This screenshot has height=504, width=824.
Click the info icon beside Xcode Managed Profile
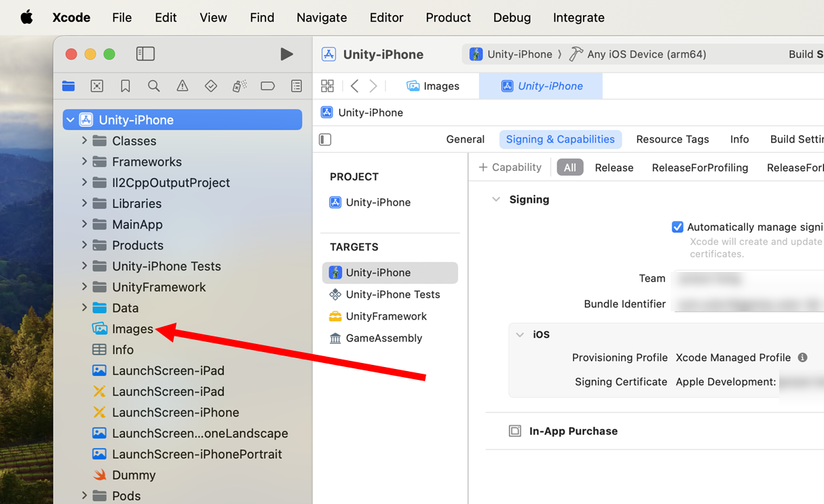(802, 357)
